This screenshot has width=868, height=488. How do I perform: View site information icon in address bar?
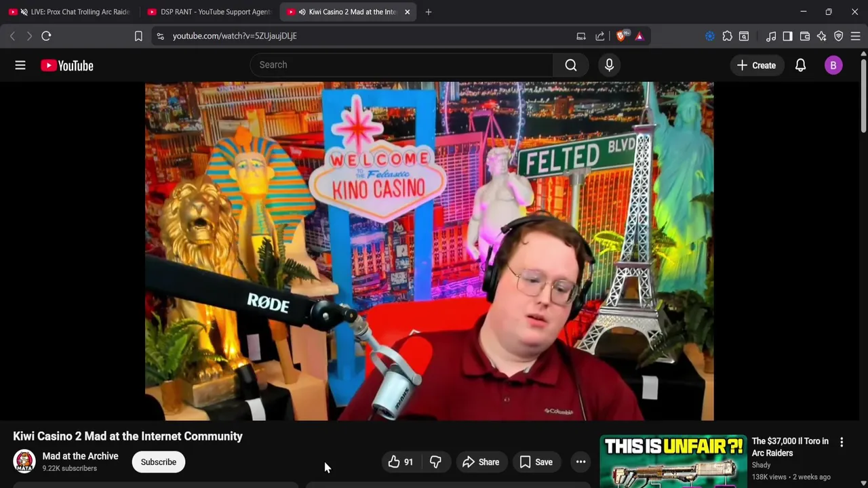[x=160, y=36]
